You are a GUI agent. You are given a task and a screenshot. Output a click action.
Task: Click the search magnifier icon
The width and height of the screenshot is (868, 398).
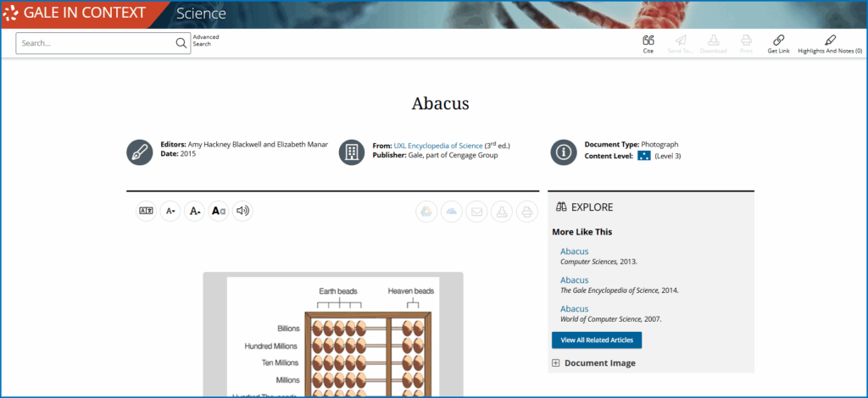coord(181,43)
